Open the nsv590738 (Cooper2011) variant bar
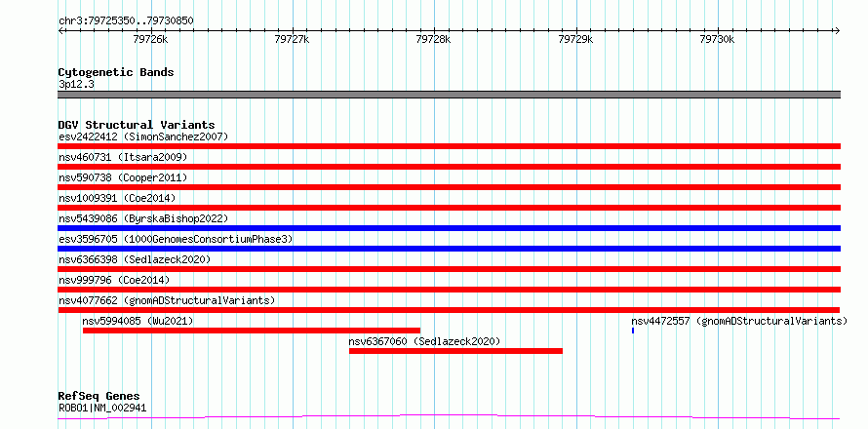 click(449, 187)
